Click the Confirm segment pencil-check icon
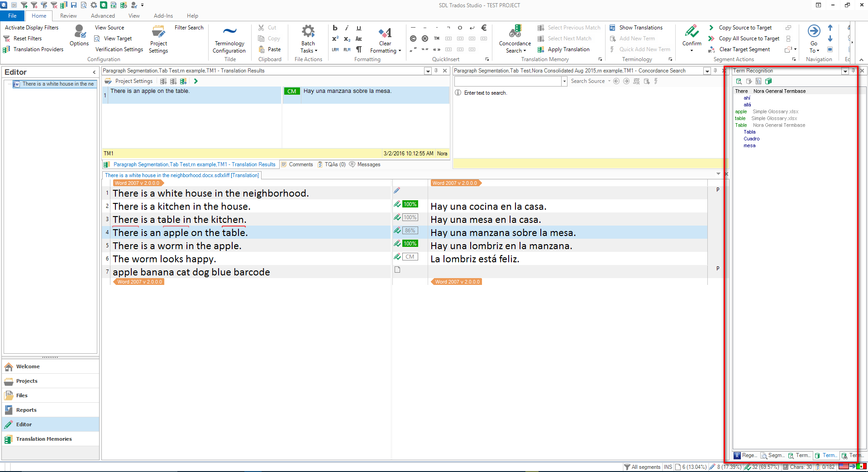This screenshot has width=868, height=472. coord(692,31)
